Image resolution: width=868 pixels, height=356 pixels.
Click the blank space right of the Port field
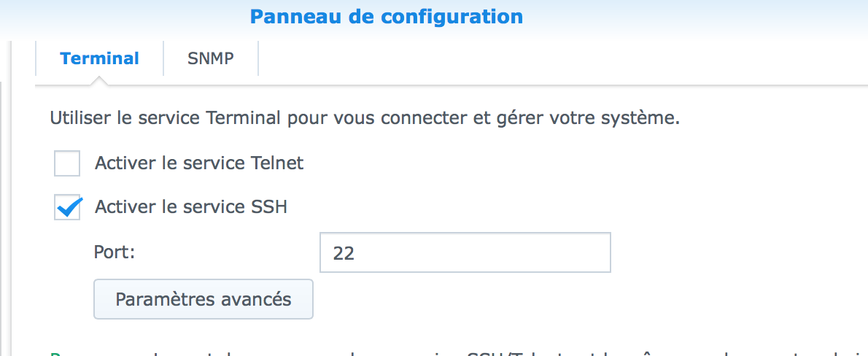pos(739,252)
